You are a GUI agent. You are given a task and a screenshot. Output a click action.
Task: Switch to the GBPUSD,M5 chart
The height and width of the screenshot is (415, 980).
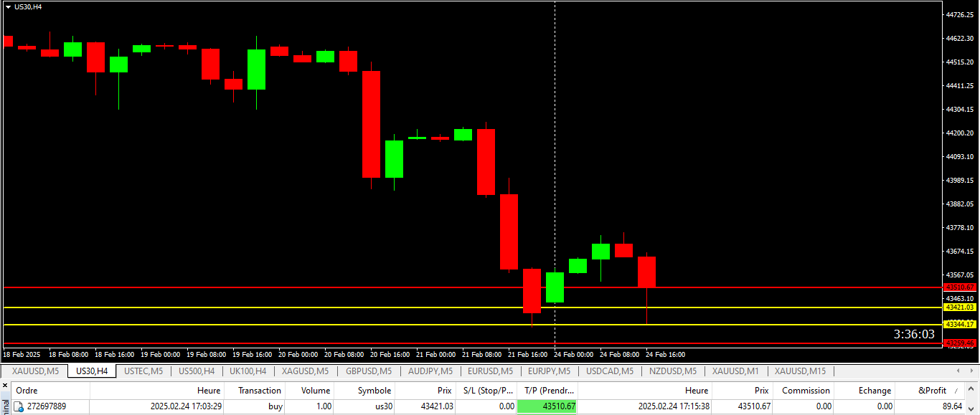click(369, 371)
